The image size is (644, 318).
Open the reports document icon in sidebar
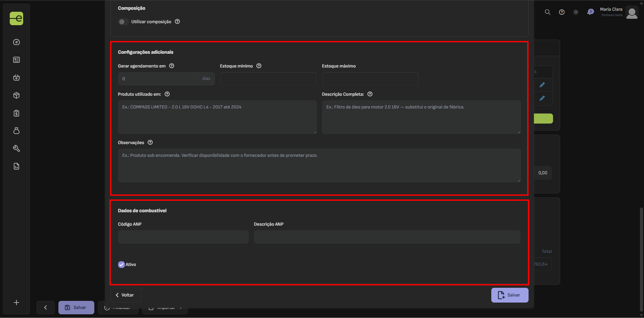click(16, 166)
